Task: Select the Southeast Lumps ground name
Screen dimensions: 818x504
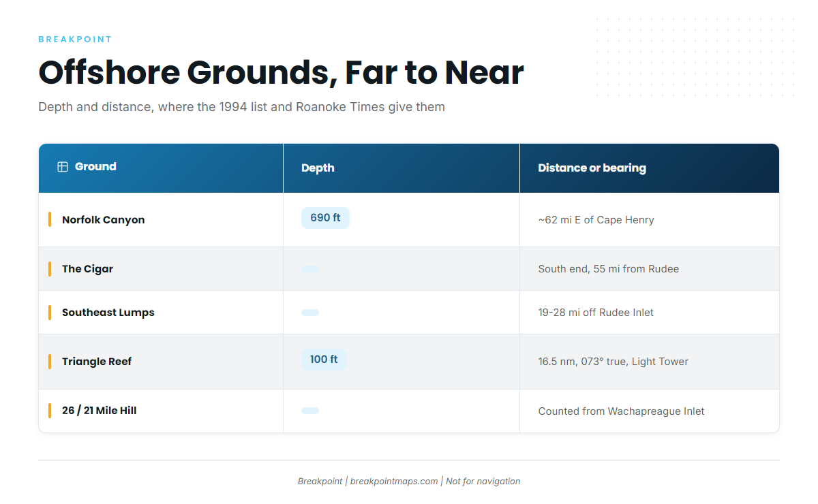Action: click(108, 313)
